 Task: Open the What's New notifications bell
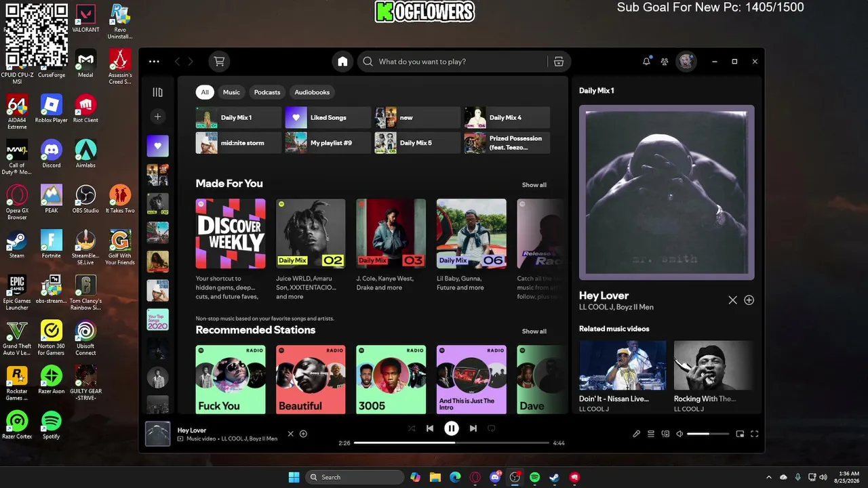point(646,62)
